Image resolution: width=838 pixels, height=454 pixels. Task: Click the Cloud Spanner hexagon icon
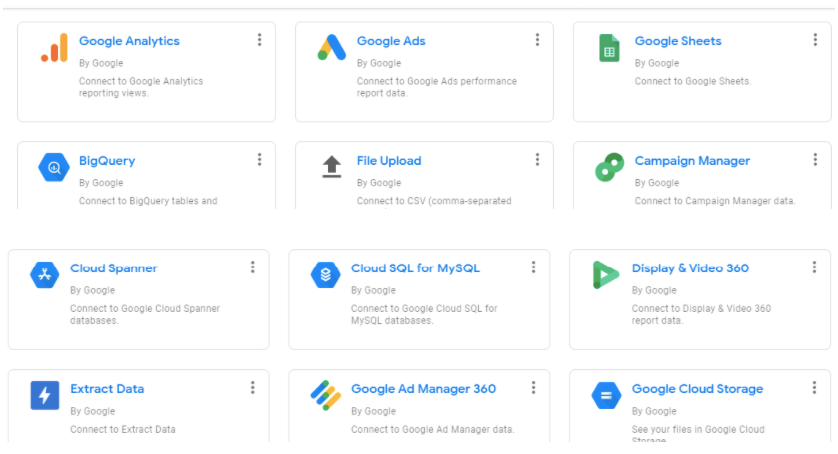click(x=45, y=275)
